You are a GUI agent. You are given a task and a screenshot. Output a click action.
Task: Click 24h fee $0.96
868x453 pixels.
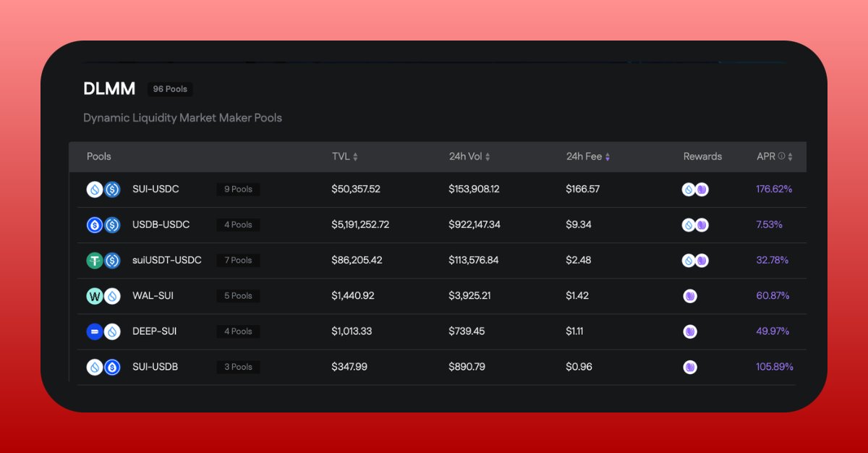tap(579, 366)
